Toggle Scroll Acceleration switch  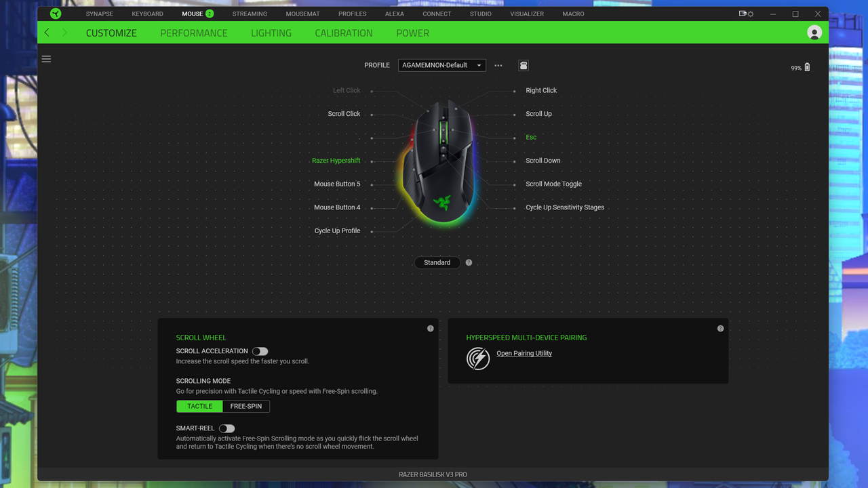point(260,351)
